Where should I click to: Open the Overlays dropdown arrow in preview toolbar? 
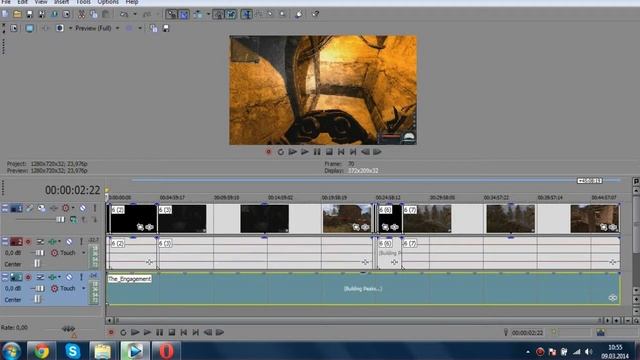tap(140, 28)
